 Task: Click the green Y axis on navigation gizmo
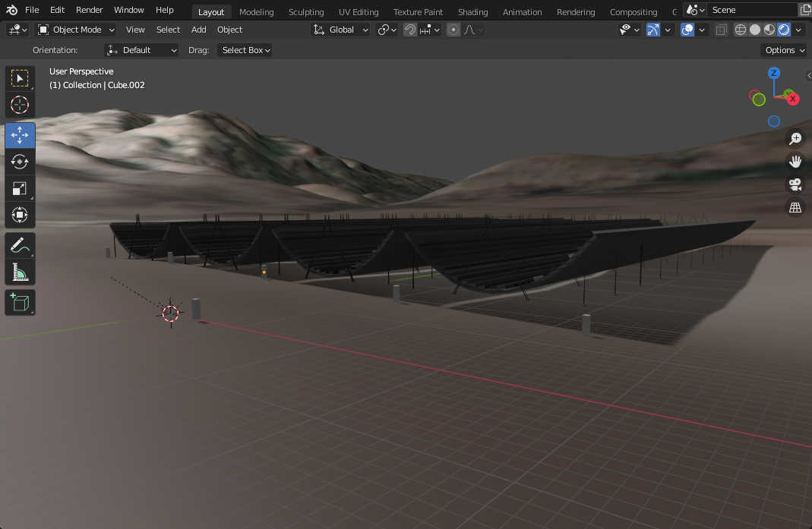(x=757, y=98)
